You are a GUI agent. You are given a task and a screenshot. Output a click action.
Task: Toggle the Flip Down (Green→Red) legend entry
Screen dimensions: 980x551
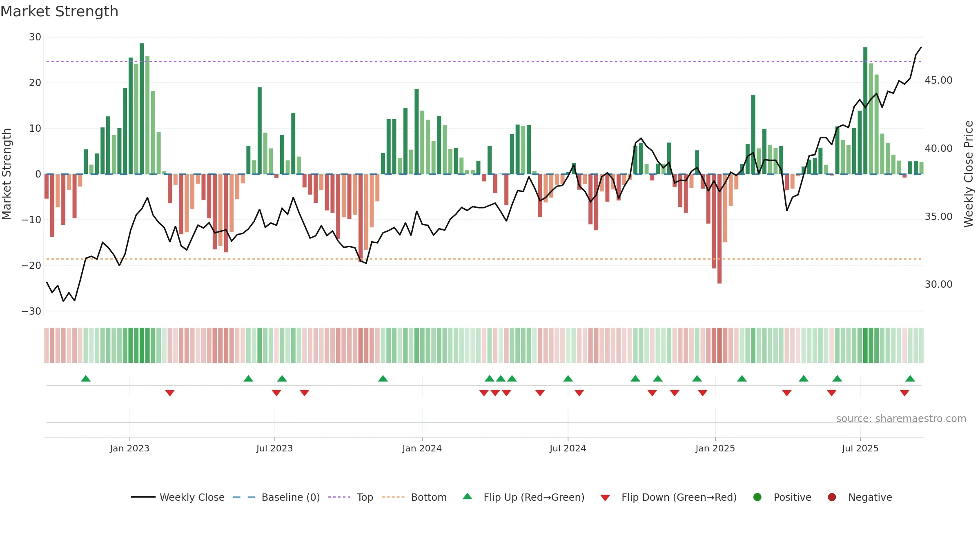pos(668,497)
